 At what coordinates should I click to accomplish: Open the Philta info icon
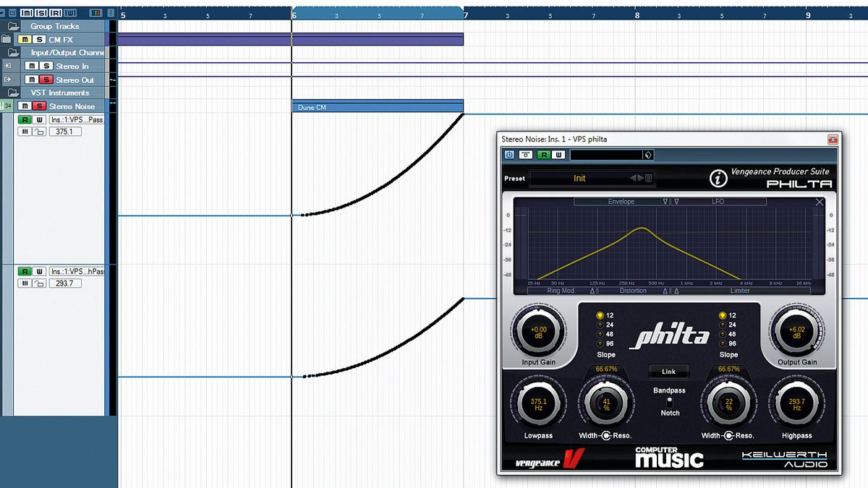[x=718, y=177]
